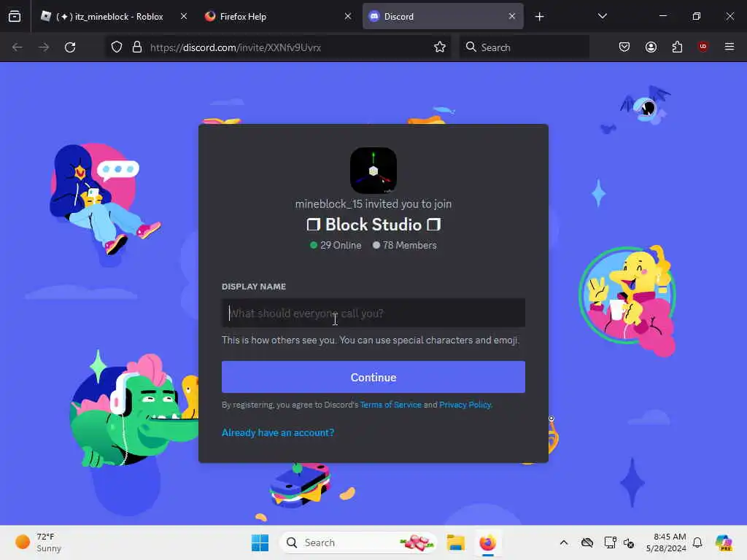The image size is (747, 560).
Task: Expand the list all tabs dropdown
Action: coord(602,16)
